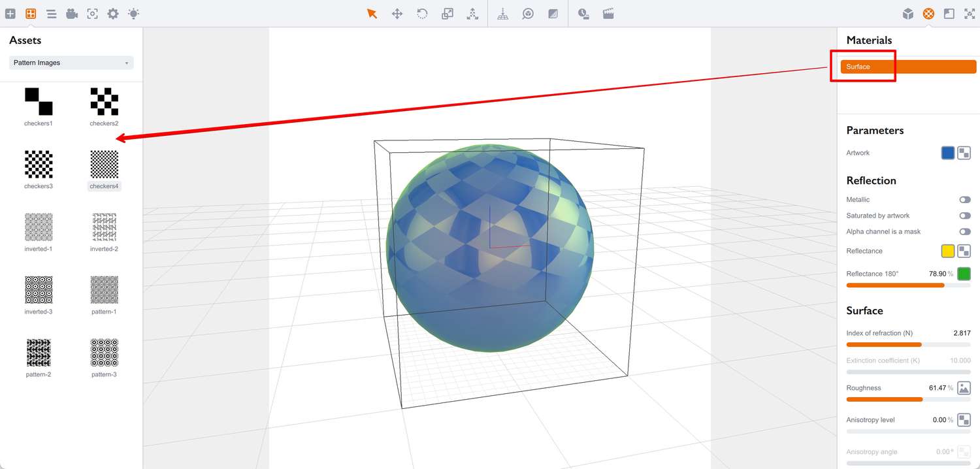Select the move tool
This screenshot has height=469, width=980.
(397, 14)
